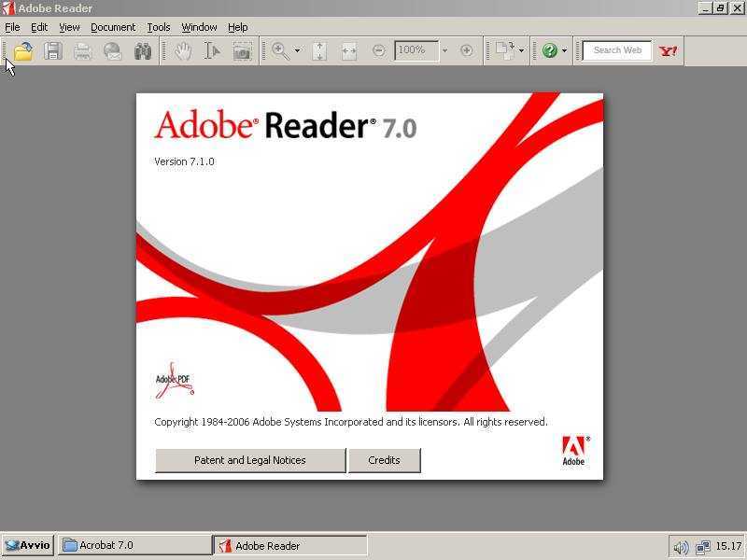Image resolution: width=747 pixels, height=560 pixels.
Task: Select the text Select tool
Action: tap(212, 51)
